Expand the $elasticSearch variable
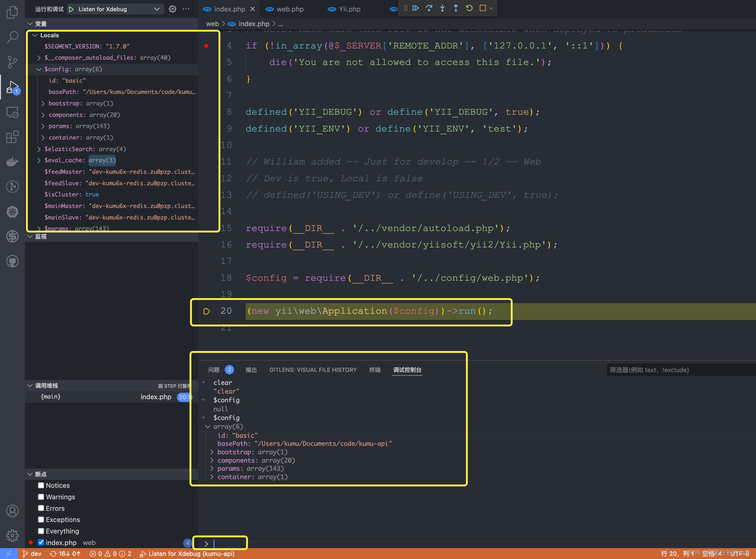This screenshot has width=756, height=559. click(39, 149)
